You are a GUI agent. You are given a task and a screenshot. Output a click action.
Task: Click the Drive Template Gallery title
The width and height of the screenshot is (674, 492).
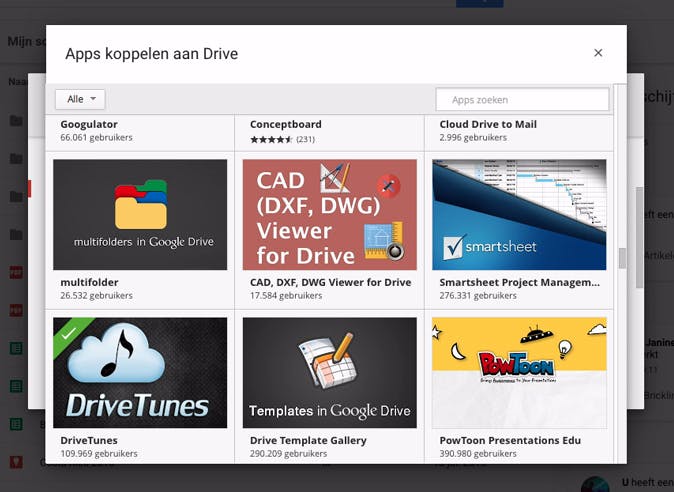308,440
